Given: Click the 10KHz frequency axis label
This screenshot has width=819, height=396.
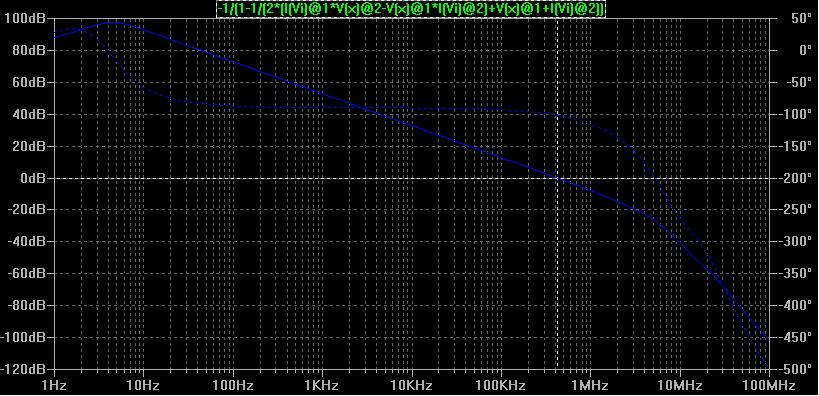Looking at the screenshot, I should coord(412,386).
